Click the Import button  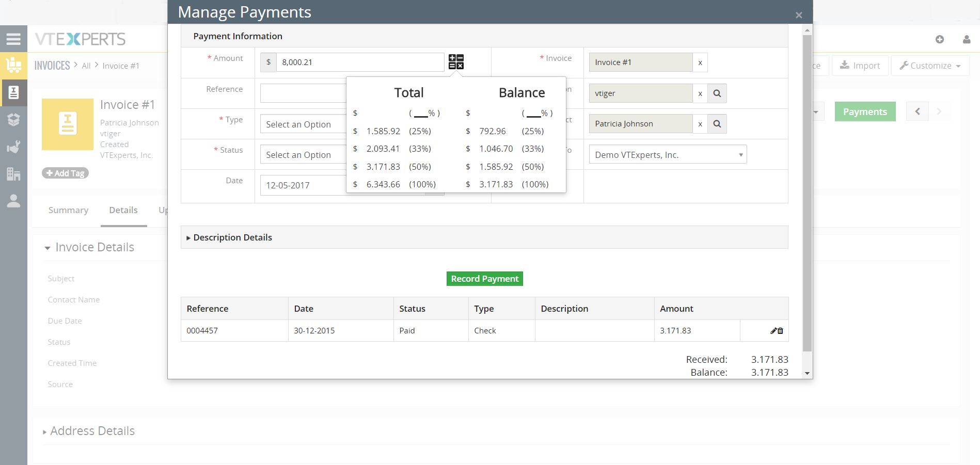(860, 66)
